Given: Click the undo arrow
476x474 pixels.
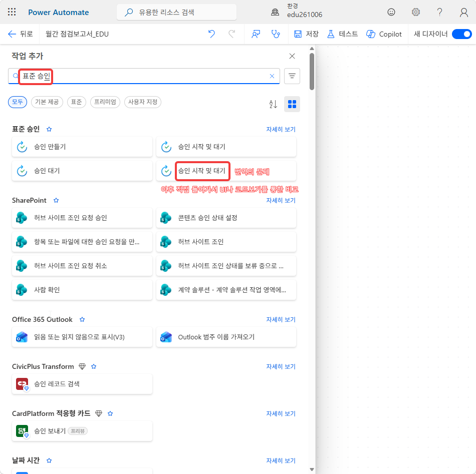Looking at the screenshot, I should click(x=211, y=34).
